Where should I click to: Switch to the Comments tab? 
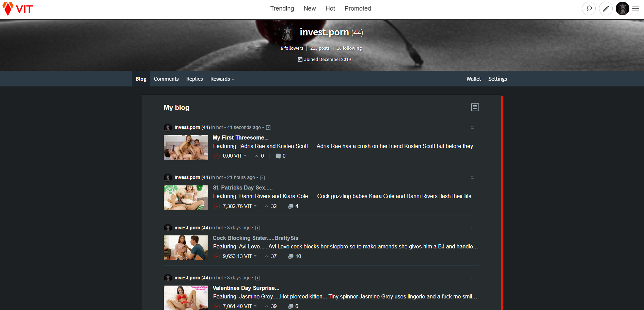click(x=166, y=79)
